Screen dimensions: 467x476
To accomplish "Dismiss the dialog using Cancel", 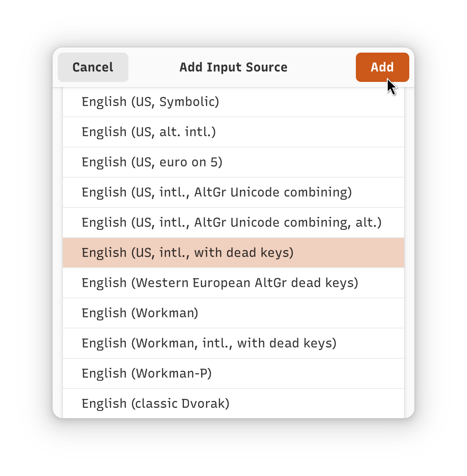I will point(93,67).
